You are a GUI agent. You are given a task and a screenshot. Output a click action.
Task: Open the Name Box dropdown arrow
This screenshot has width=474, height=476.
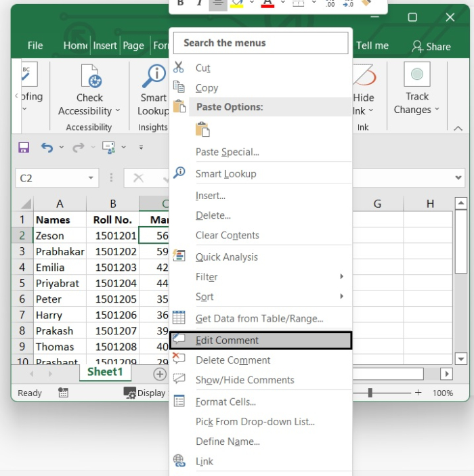click(91, 178)
